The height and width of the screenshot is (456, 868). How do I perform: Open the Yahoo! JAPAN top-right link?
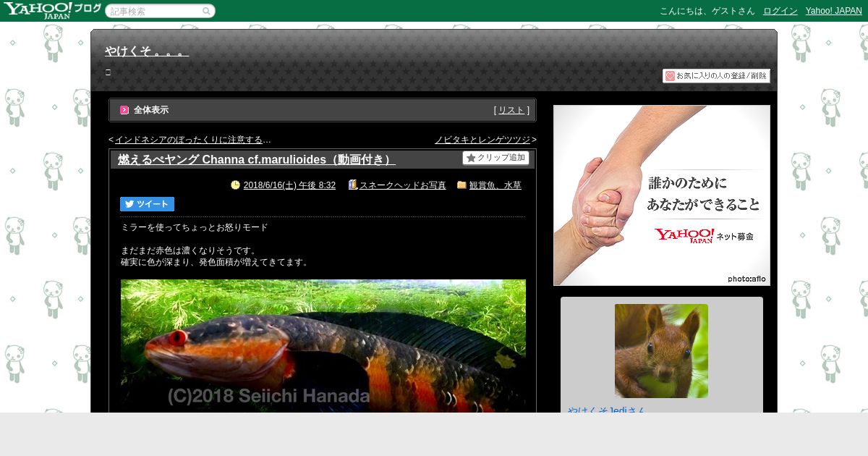[834, 11]
